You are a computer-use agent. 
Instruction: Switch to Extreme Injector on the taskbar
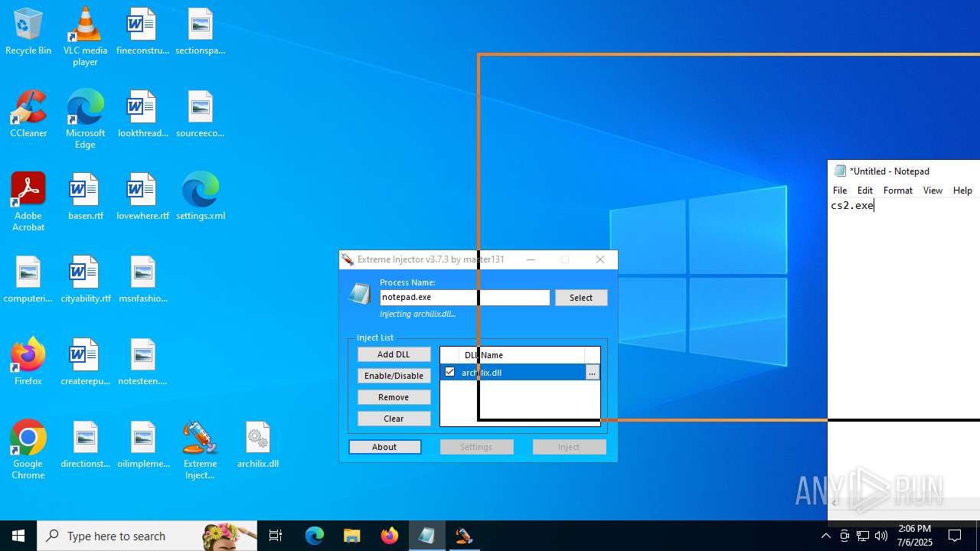tap(464, 536)
